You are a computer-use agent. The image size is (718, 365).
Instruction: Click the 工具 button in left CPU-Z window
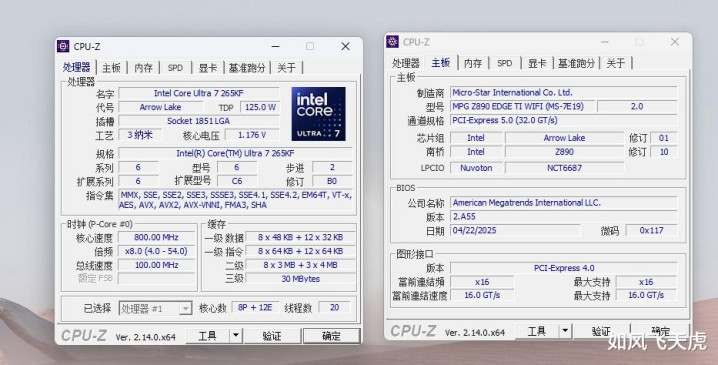[x=207, y=336]
